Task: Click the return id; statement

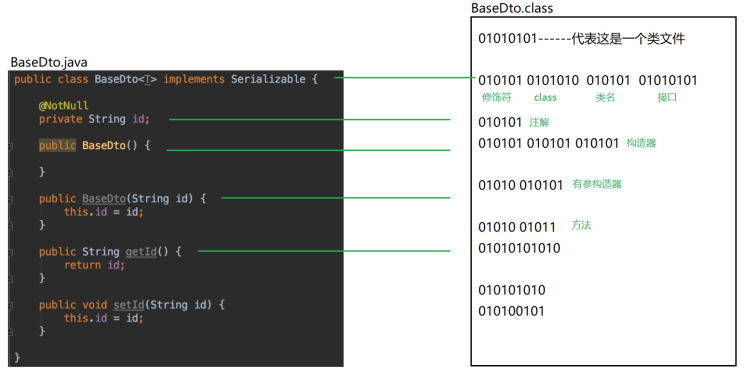Action: tap(95, 265)
